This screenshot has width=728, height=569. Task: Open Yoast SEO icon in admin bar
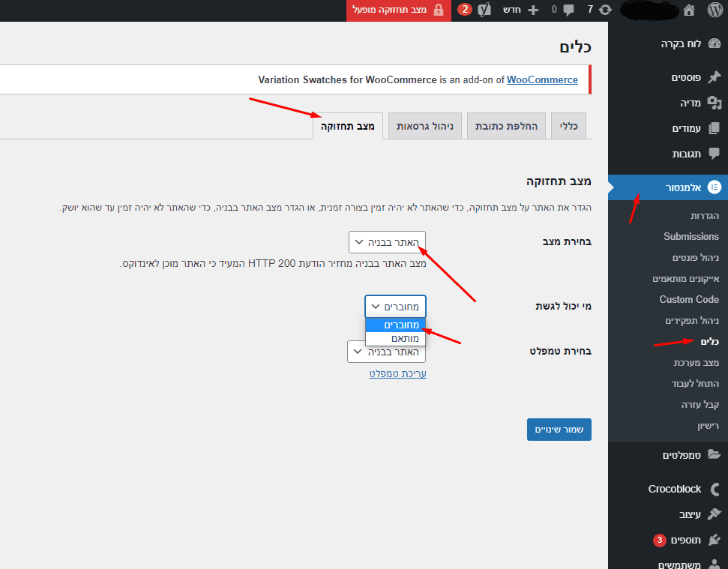485,10
